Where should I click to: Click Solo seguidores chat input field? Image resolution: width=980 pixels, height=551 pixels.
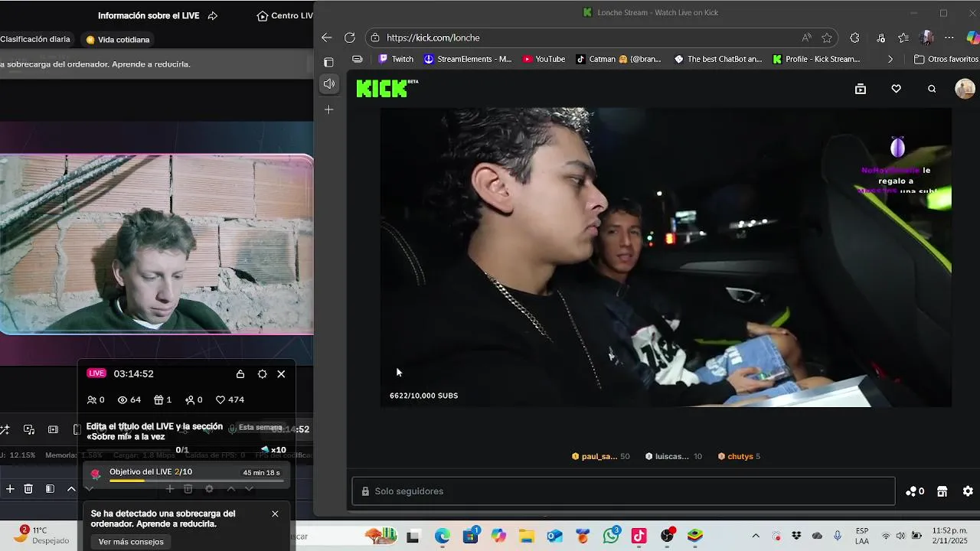tap(623, 491)
